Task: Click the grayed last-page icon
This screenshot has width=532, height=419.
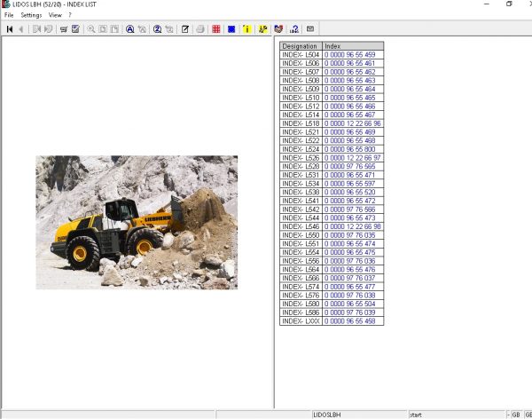Action: [x=48, y=29]
